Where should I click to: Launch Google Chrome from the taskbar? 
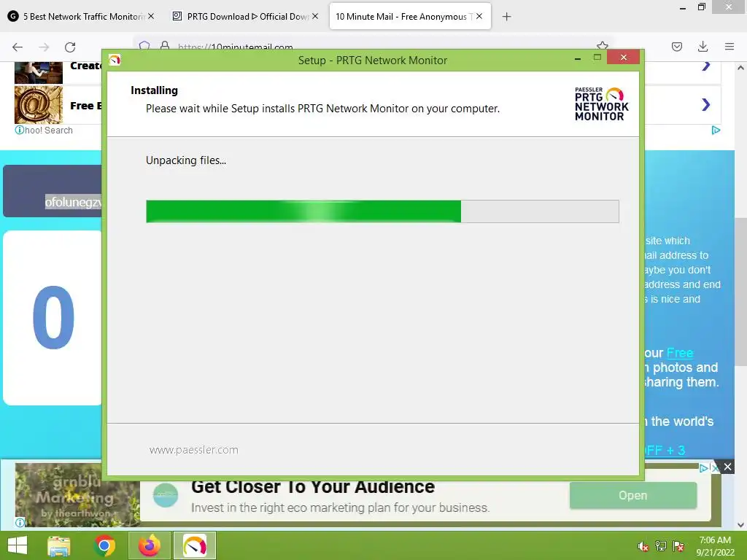(x=105, y=545)
